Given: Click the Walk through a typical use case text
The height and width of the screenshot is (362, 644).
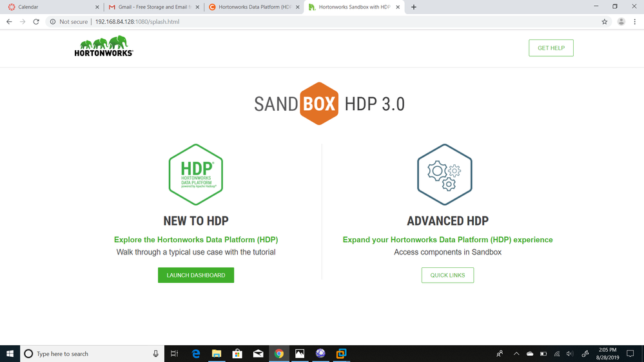Looking at the screenshot, I should point(196,252).
